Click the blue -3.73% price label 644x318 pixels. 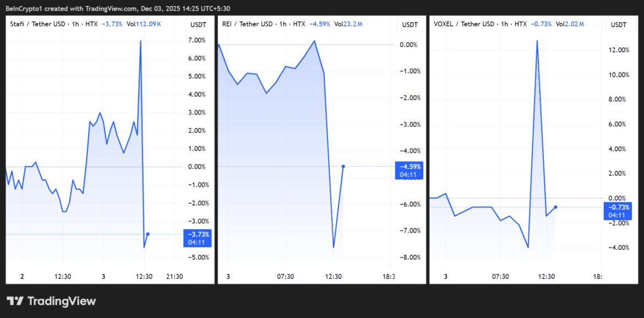pos(197,235)
